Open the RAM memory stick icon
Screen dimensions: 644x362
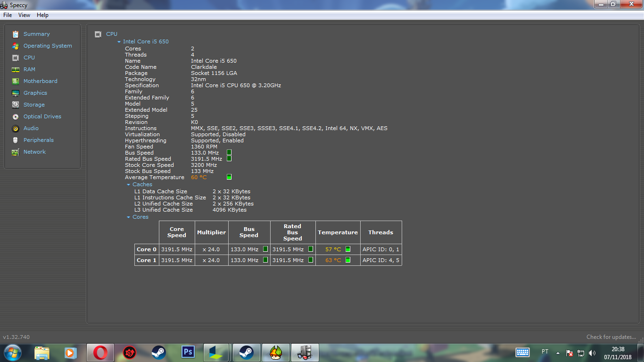tap(16, 69)
